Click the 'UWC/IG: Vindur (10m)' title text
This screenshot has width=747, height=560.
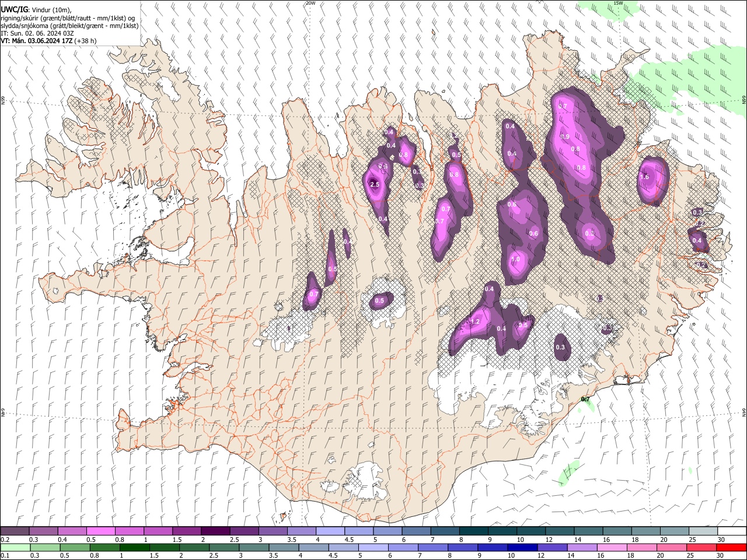(x=36, y=9)
